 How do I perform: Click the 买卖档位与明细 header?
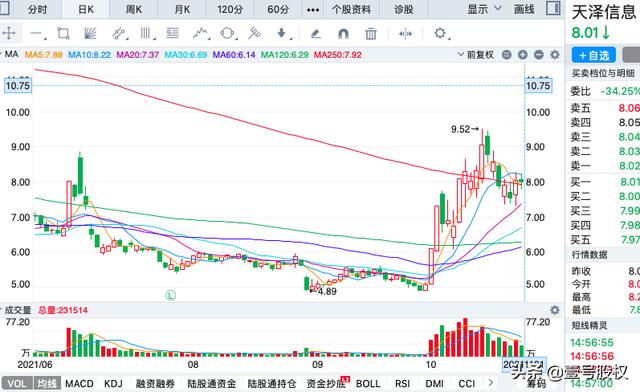click(603, 74)
